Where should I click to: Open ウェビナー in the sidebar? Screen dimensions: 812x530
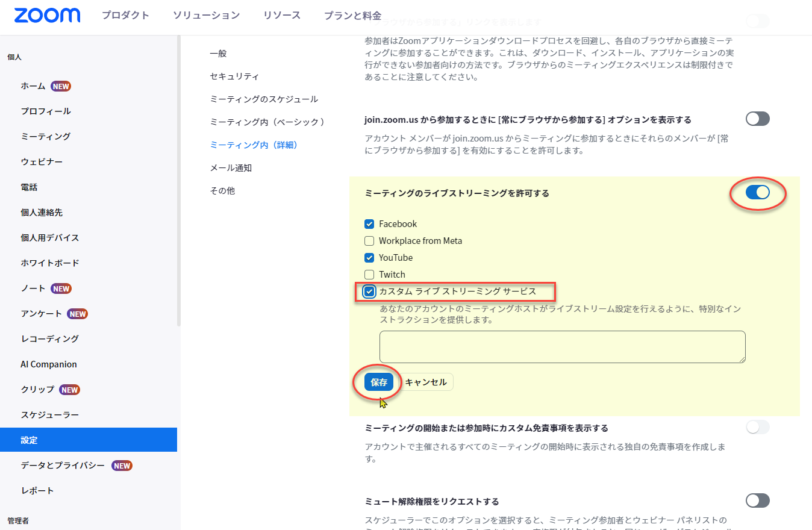tap(42, 162)
